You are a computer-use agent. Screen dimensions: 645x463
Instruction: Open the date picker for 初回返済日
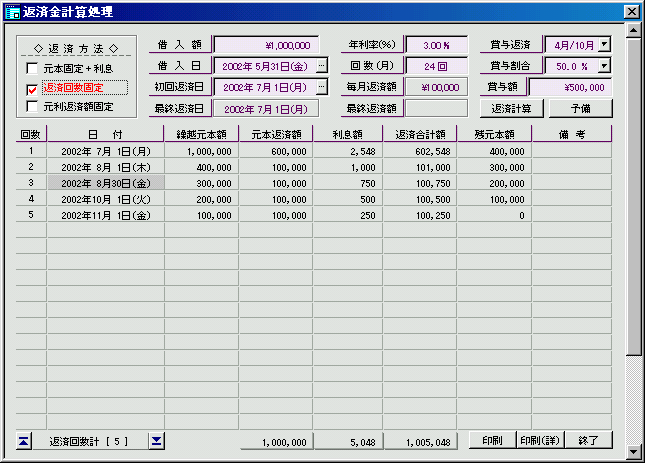coord(321,88)
